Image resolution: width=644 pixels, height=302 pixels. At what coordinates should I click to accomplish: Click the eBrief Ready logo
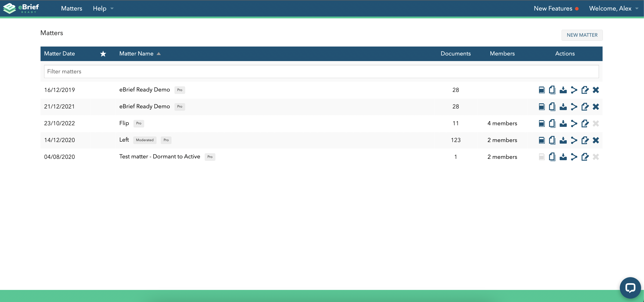[x=21, y=8]
